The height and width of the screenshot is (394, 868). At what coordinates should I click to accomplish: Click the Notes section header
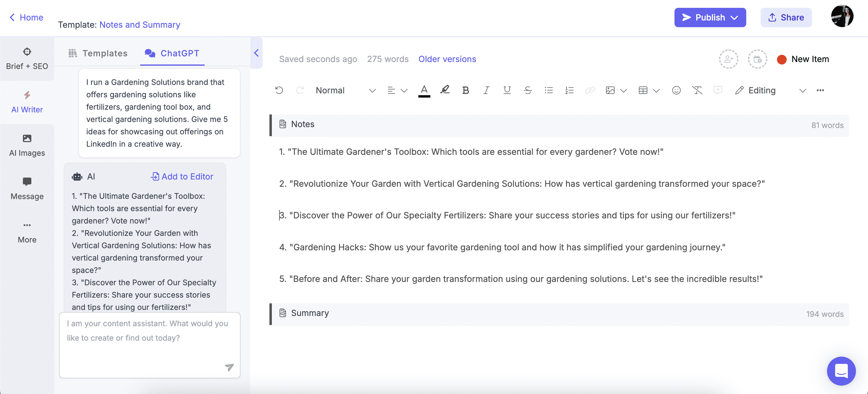[559, 125]
